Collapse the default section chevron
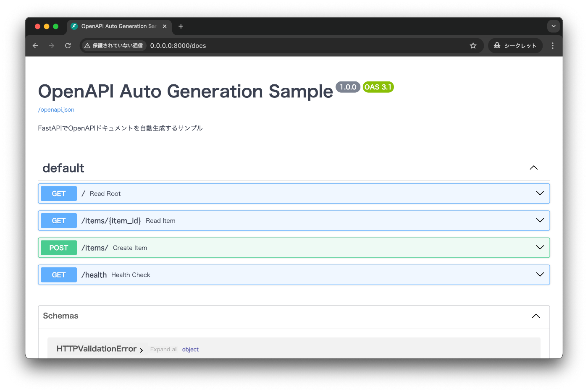 point(534,168)
